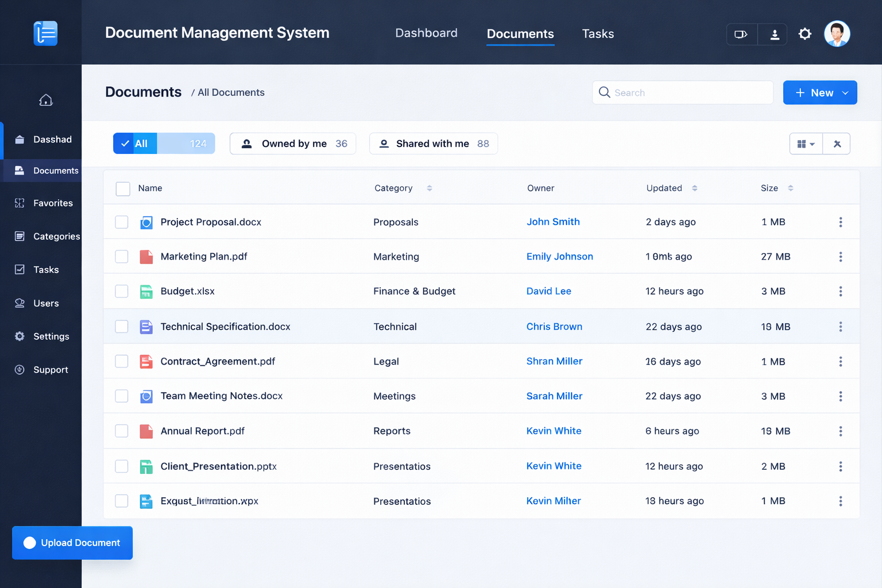Screen dimensions: 882x588
Task: Open the three-dot menu for Annual Report.pdf
Action: [840, 431]
